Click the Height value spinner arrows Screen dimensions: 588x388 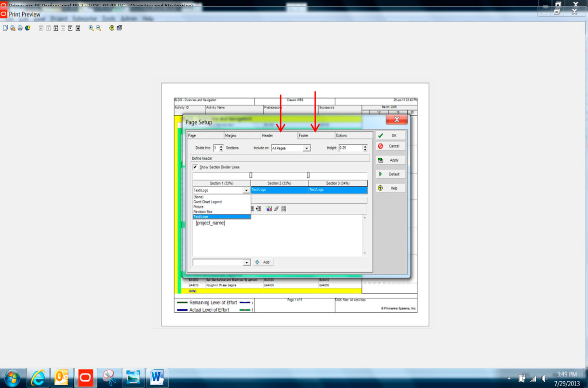pos(366,148)
